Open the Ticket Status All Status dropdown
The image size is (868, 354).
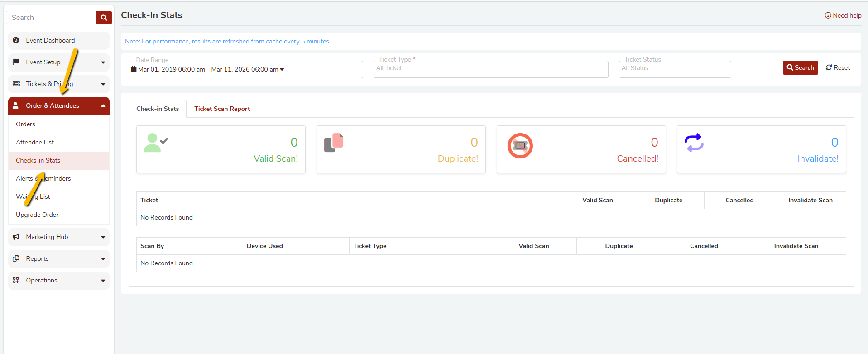click(675, 69)
